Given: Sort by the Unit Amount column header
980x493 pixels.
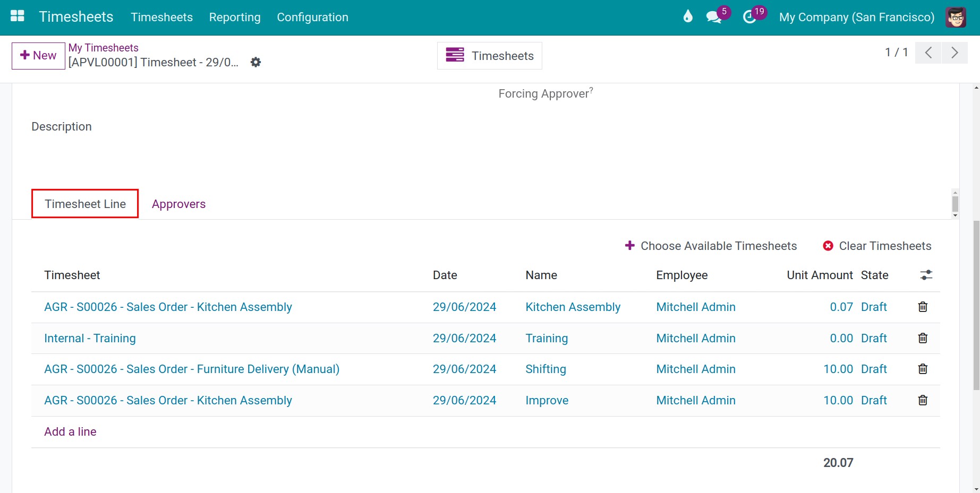Looking at the screenshot, I should point(820,275).
